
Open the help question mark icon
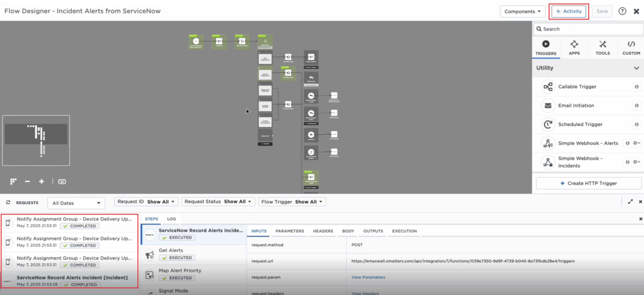[x=622, y=11]
